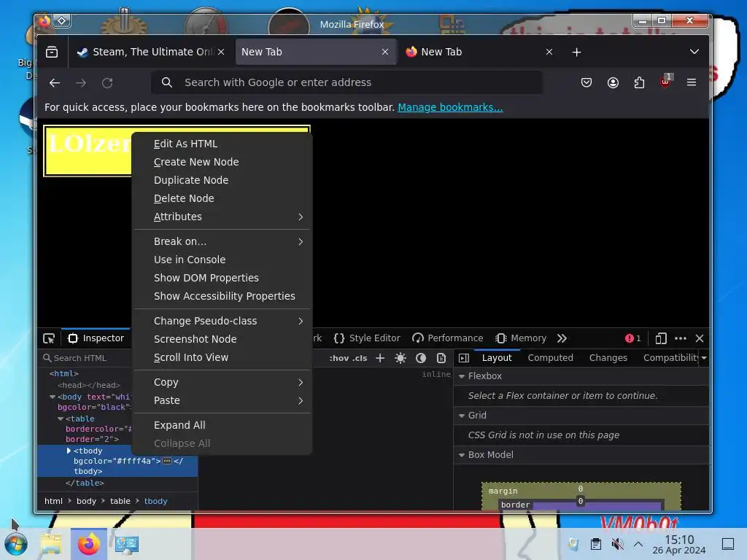Select Duplicate Node
Image resolution: width=747 pixels, height=560 pixels.
222,180
